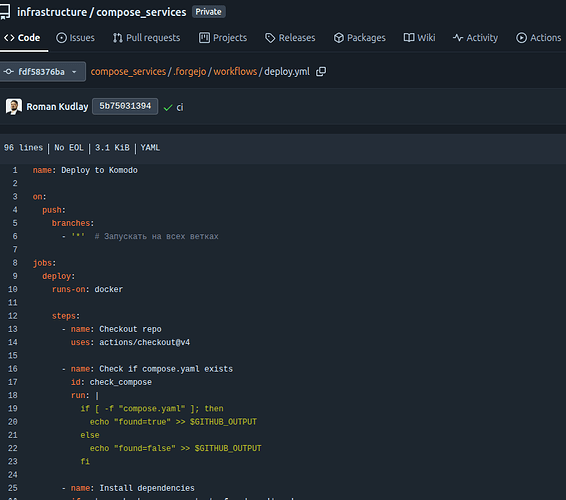Click the infrastructure owner link
The width and height of the screenshot is (566, 500).
pos(52,12)
